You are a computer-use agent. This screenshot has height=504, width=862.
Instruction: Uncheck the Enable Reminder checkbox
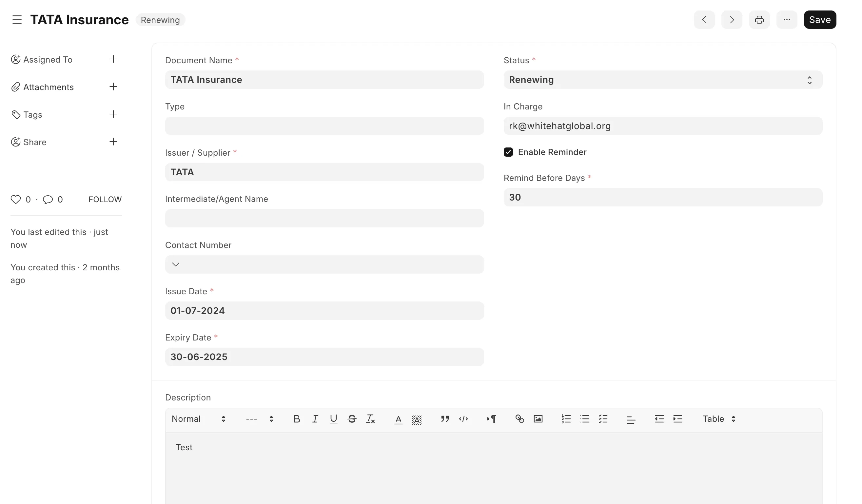[x=508, y=152]
